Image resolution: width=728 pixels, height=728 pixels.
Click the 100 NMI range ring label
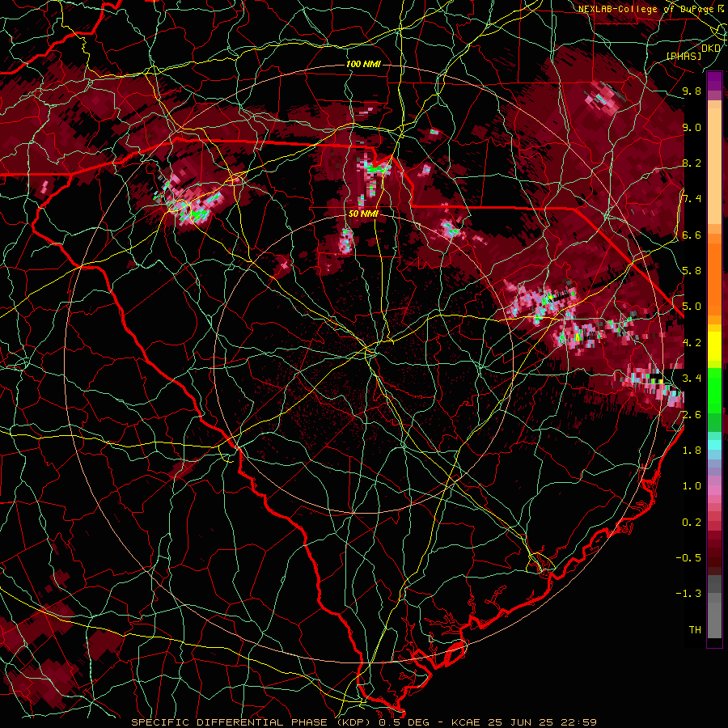click(363, 64)
